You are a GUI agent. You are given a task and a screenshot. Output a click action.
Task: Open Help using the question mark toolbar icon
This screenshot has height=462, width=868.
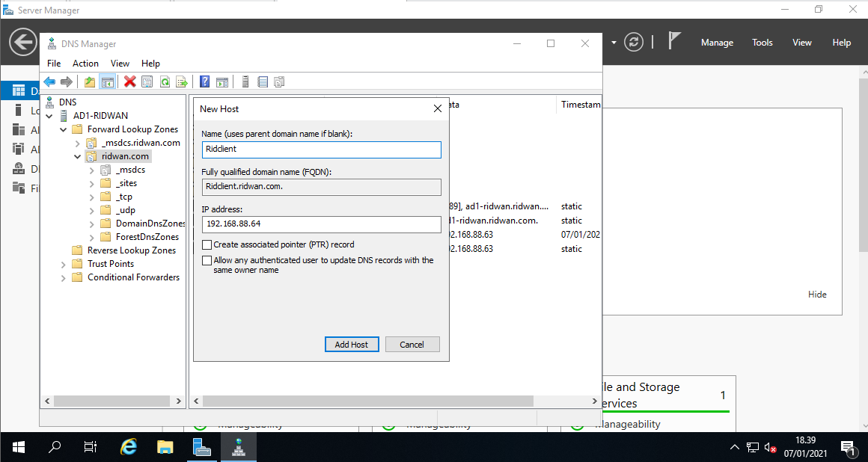(204, 81)
